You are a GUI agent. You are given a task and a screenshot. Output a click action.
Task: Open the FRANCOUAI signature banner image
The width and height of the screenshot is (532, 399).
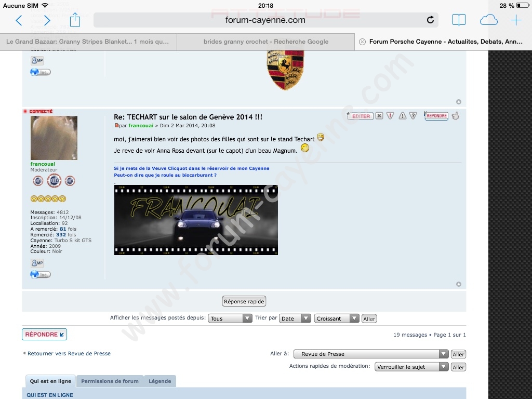(x=196, y=220)
